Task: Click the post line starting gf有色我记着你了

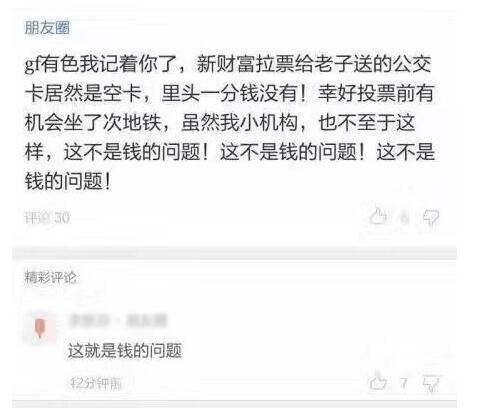Action: 228,64
